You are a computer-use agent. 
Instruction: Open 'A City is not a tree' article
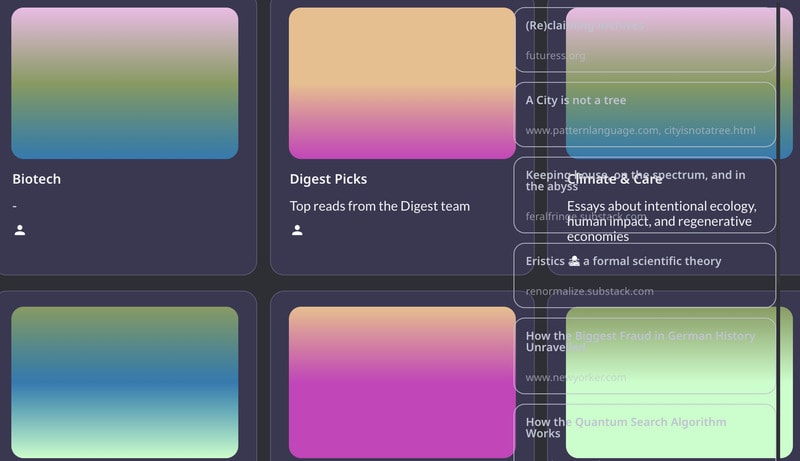(576, 100)
